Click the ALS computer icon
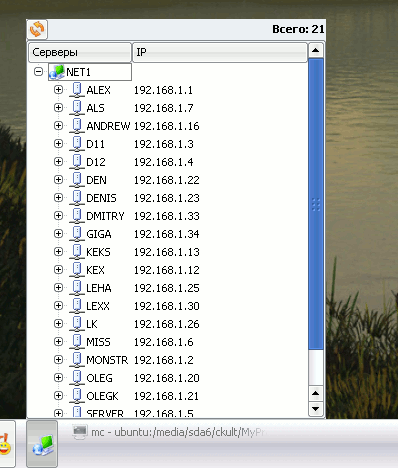 [x=77, y=108]
